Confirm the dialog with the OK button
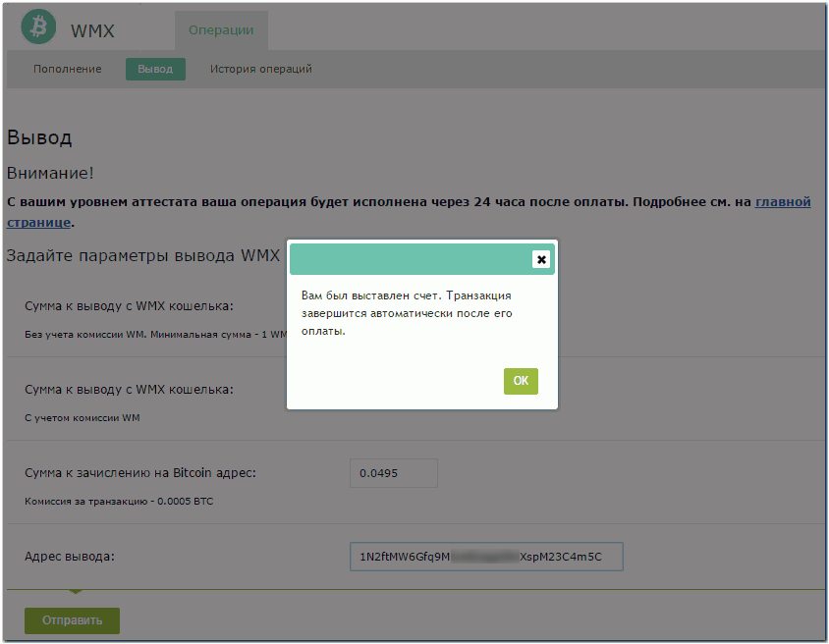Image resolution: width=829 pixels, height=644 pixels. [521, 381]
